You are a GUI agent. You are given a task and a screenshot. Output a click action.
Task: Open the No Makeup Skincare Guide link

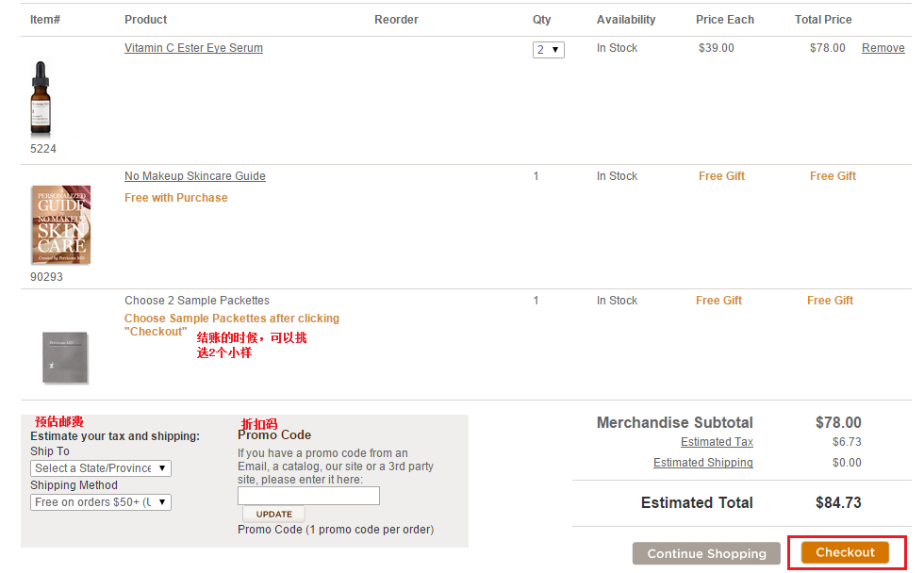pos(194,175)
